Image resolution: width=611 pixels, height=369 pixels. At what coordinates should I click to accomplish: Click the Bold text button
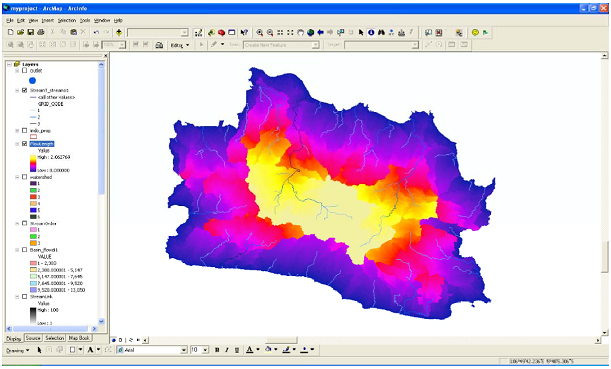[x=217, y=350]
